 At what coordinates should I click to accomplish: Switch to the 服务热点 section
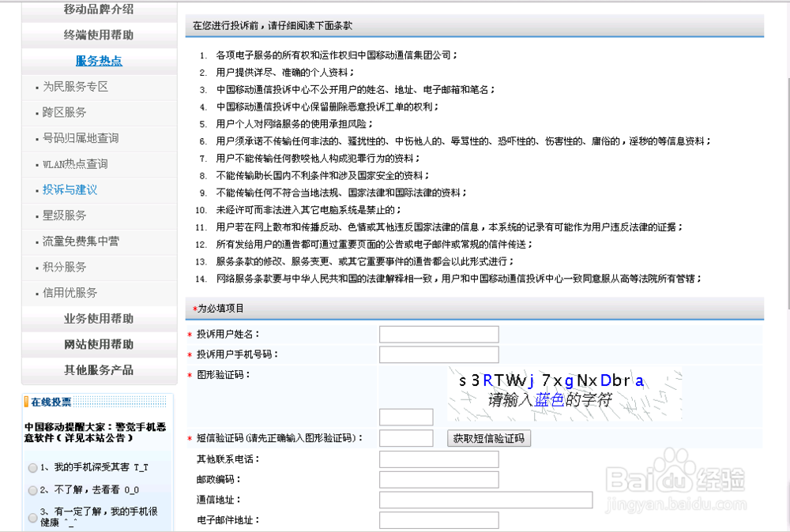[x=98, y=61]
